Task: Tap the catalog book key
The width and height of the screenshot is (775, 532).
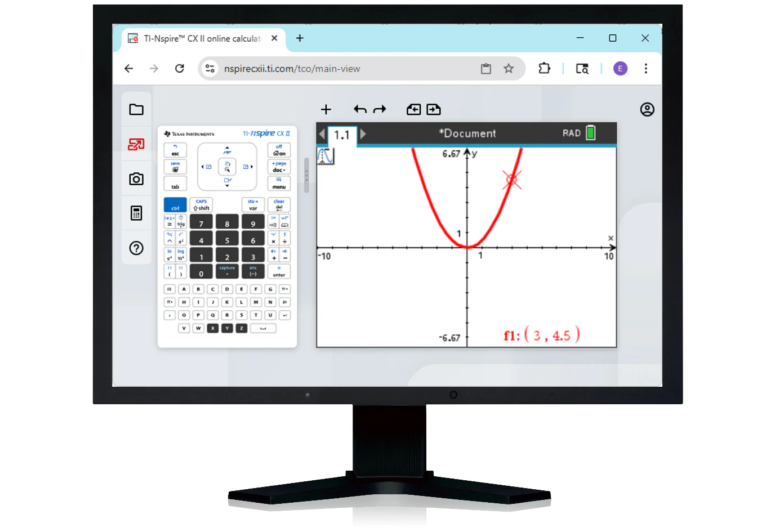Action: tap(285, 222)
